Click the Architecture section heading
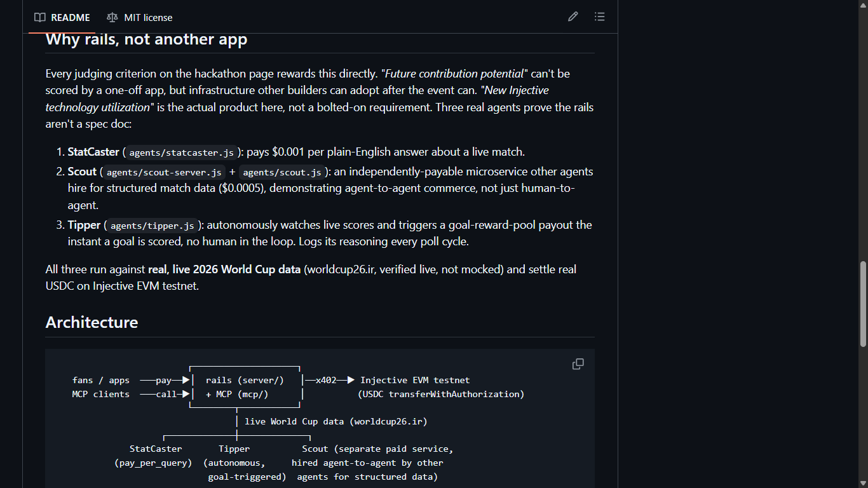The image size is (868, 488). (x=92, y=322)
